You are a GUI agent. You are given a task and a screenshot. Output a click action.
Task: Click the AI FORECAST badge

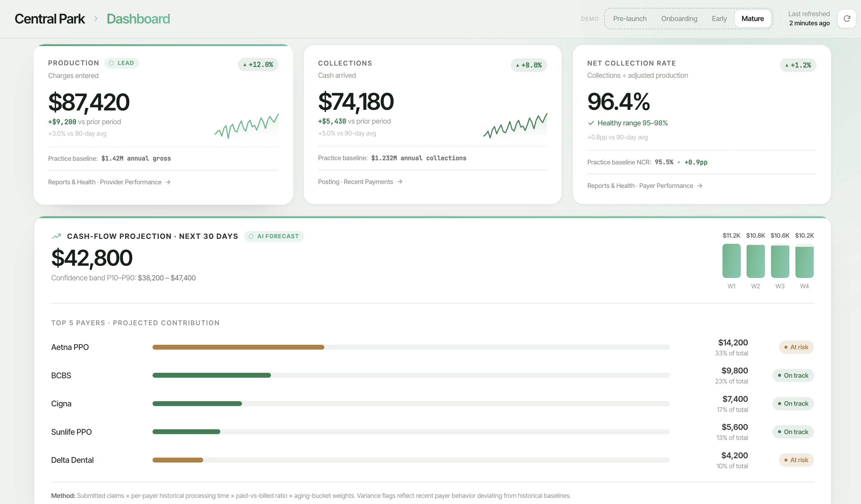[x=274, y=236]
